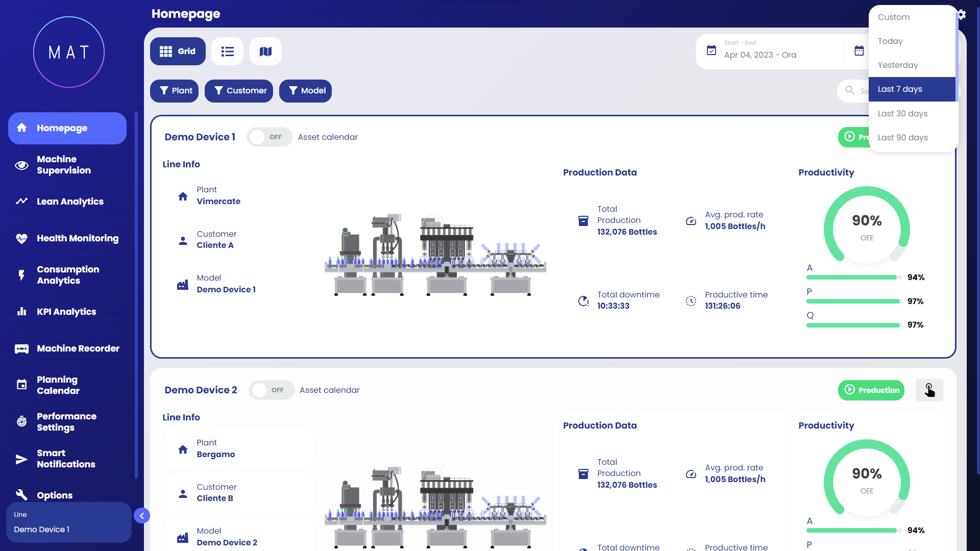Toggle Demo Device 2 OFF switch
Image resolution: width=980 pixels, height=551 pixels.
(x=271, y=390)
